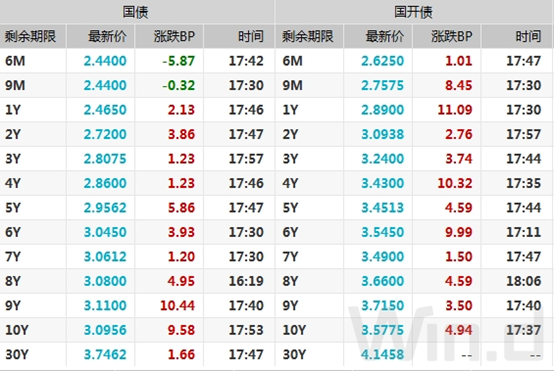Select the 17:42 time cell
The image size is (554, 371).
click(246, 61)
